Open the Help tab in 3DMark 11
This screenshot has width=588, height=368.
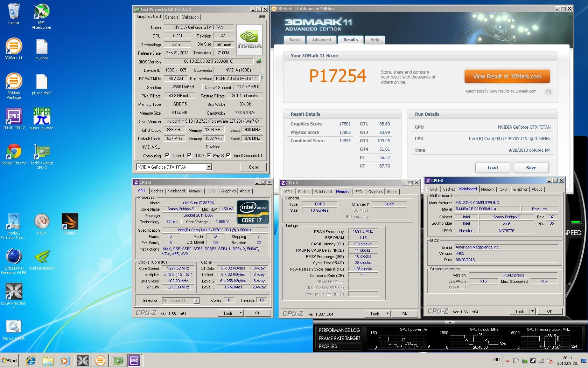[x=374, y=40]
